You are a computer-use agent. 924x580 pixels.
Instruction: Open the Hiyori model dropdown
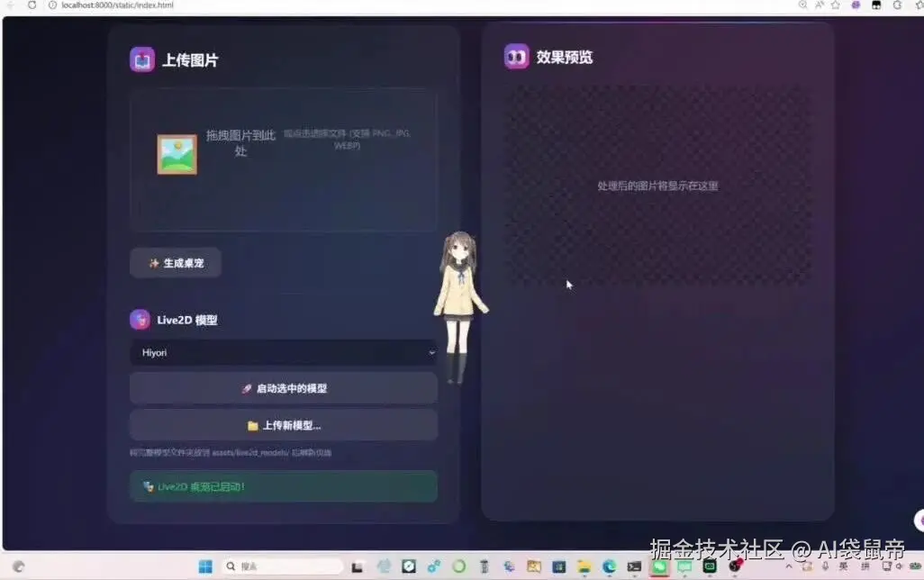pyautogui.click(x=284, y=352)
